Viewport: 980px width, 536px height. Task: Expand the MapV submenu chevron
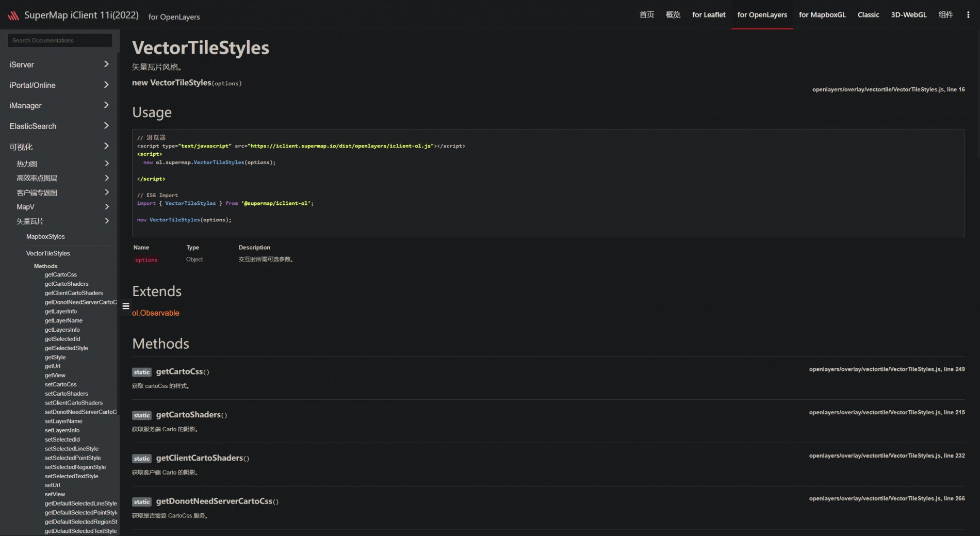pos(107,207)
